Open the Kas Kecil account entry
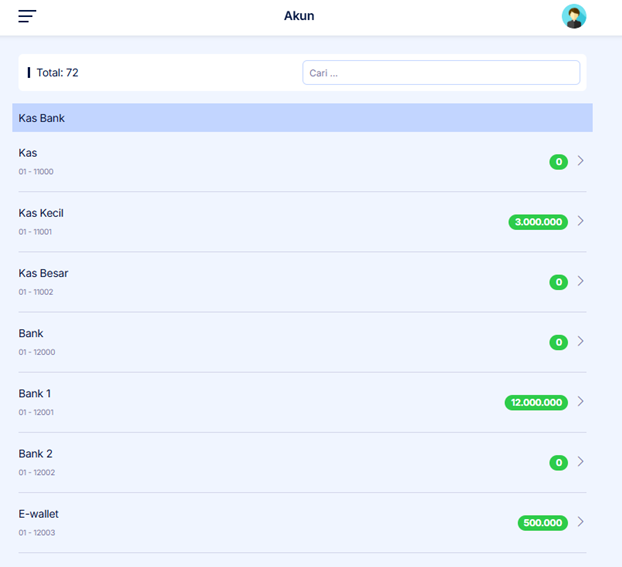This screenshot has height=567, width=622. pos(41,213)
